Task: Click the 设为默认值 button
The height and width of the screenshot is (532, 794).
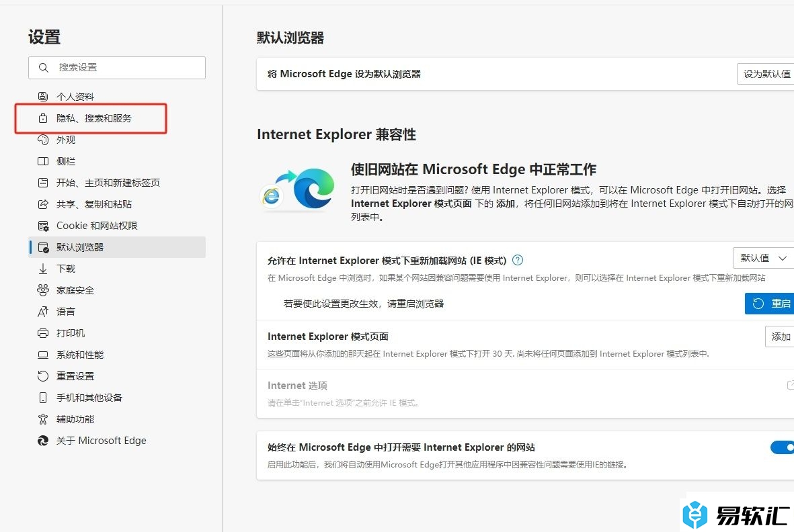Action: point(765,74)
